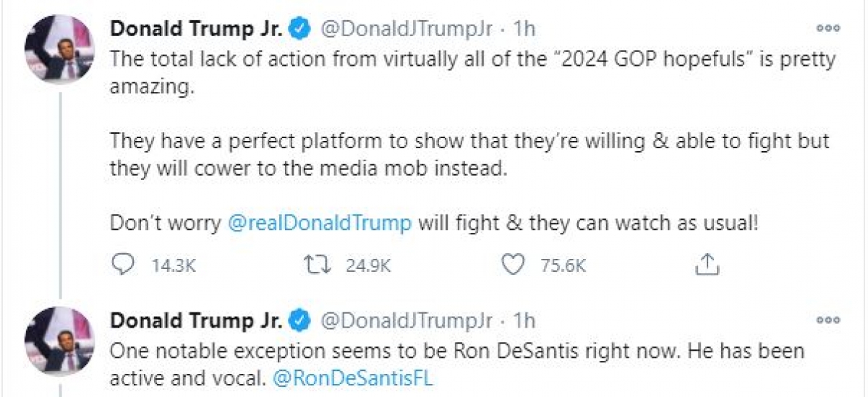Image resolution: width=868 pixels, height=397 pixels.
Task: Follow the @RonDeSantisFL mention link
Action: 353,378
